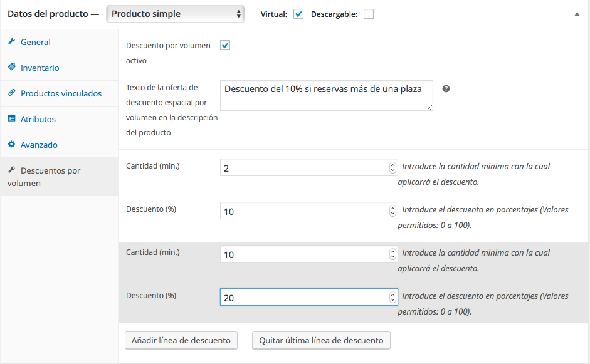Switch to the Inventario tab
The width and height of the screenshot is (590, 364).
pos(60,68)
